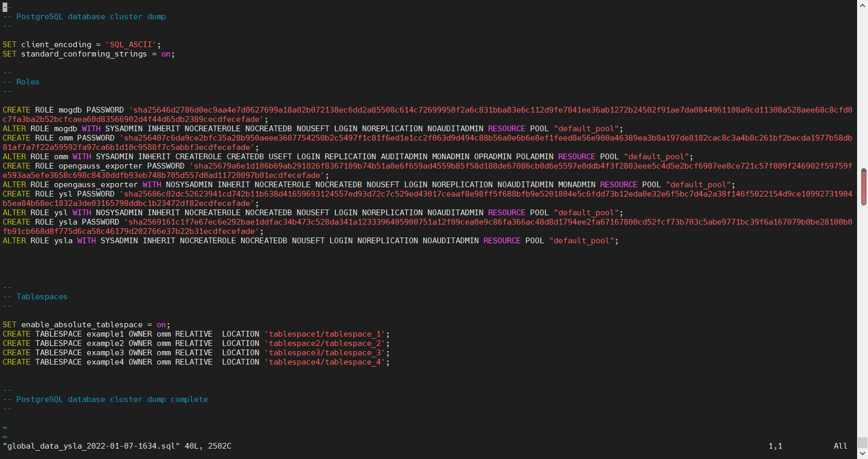Viewport: 868px width, 459px height.
Task: Click the scrollbar down arrow
Action: 862,454
